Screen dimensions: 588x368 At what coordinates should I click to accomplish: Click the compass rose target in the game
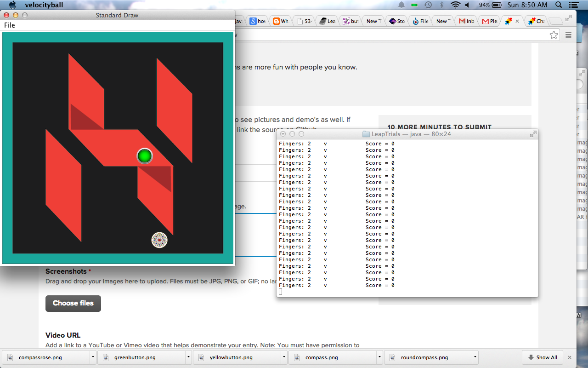coord(159,240)
